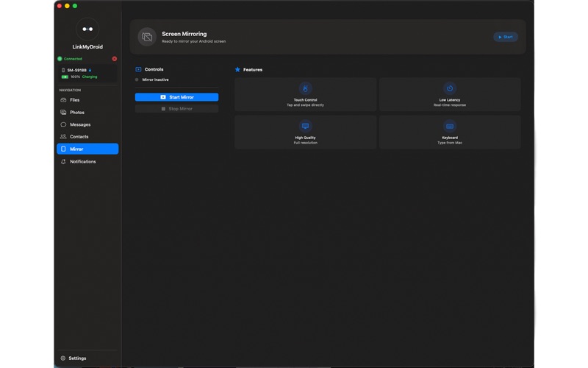Click the Screen Mirroring header icon
588x368 pixels.
(147, 37)
